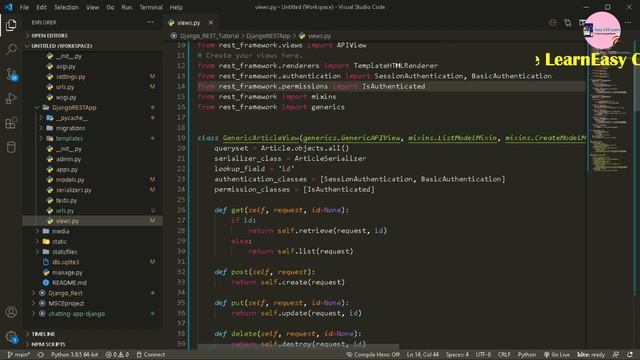Change indentation via Spaces: 4
This screenshot has height=360, width=640.
457,355
